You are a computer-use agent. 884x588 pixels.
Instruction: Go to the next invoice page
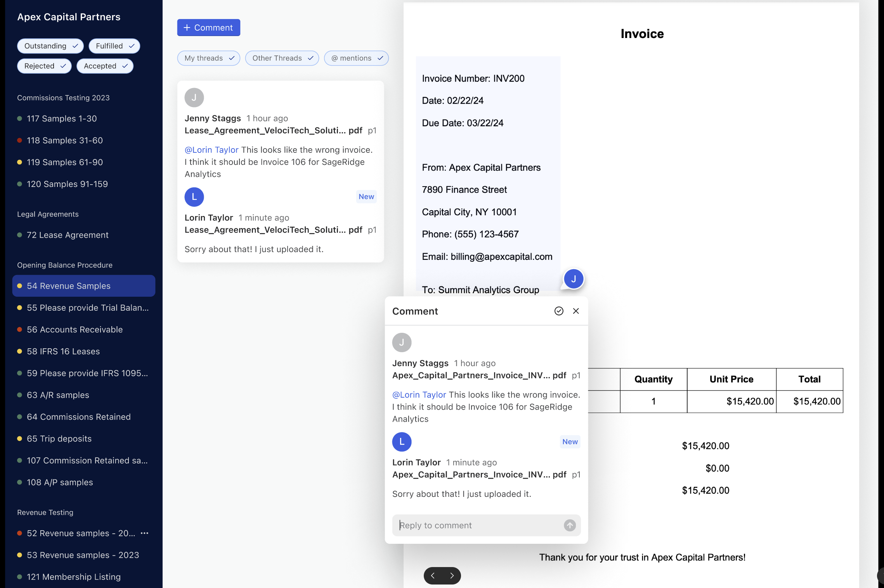(451, 576)
